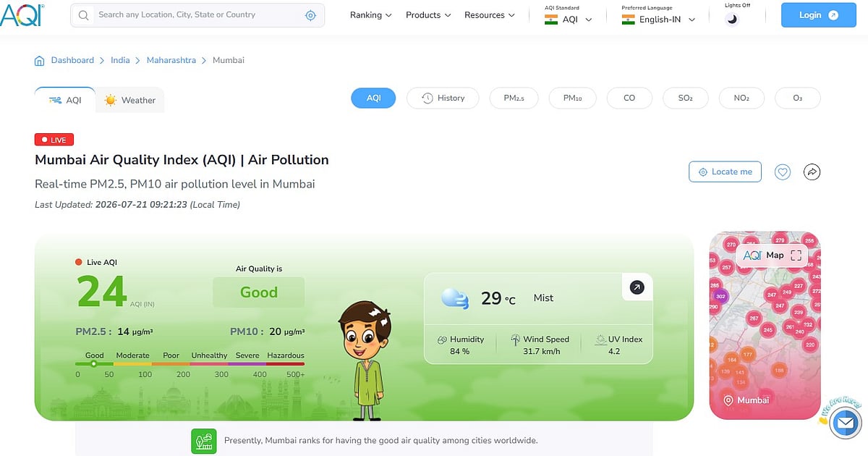Click the Live AQI value 24
Viewport: 868px width, 456px height.
click(x=102, y=292)
